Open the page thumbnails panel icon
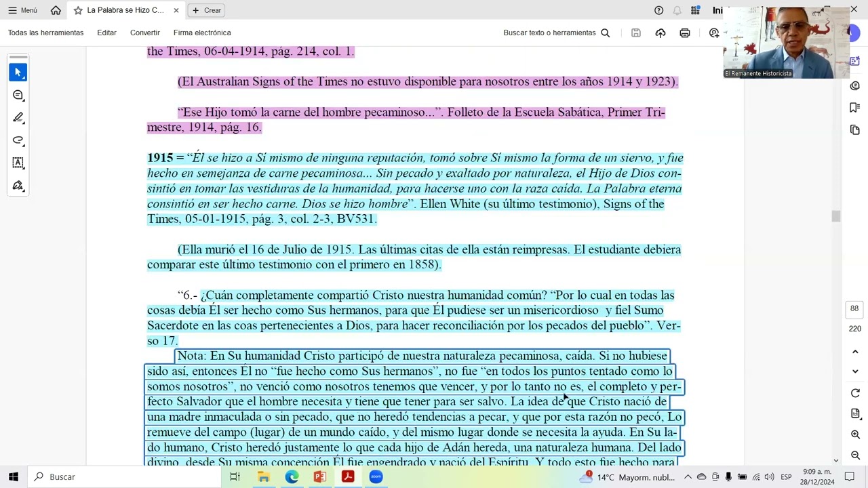The image size is (868, 488). click(855, 129)
